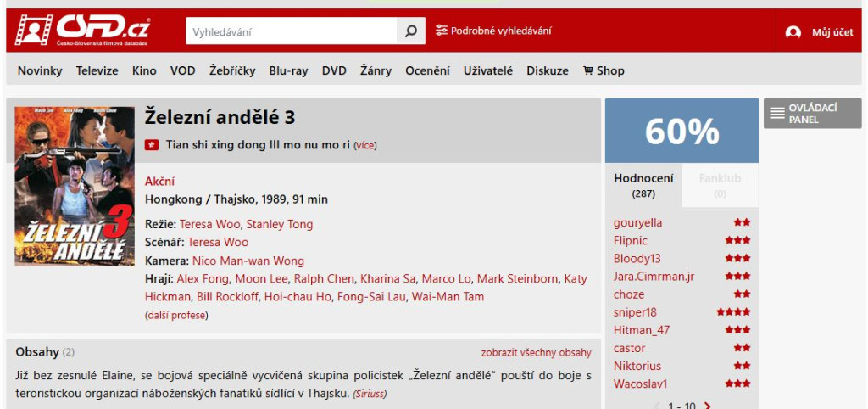This screenshot has height=409, width=868.
Task: Click the Železní andělé 3 poster
Action: [x=75, y=186]
